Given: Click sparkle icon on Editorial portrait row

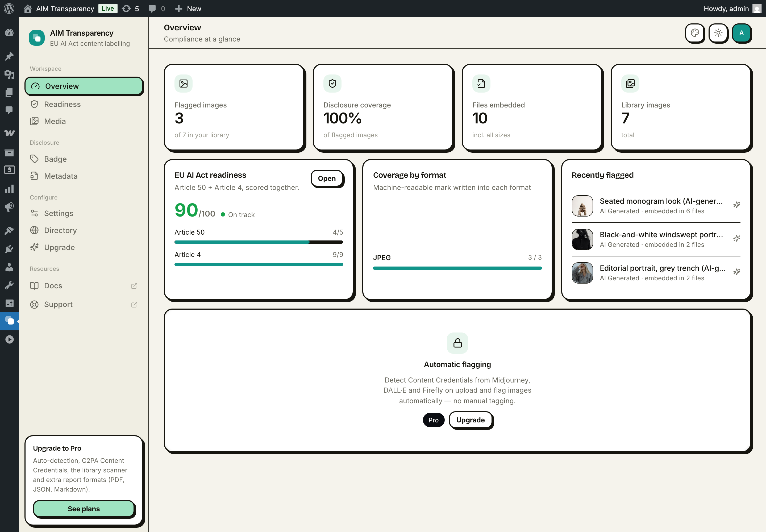Looking at the screenshot, I should (x=737, y=272).
